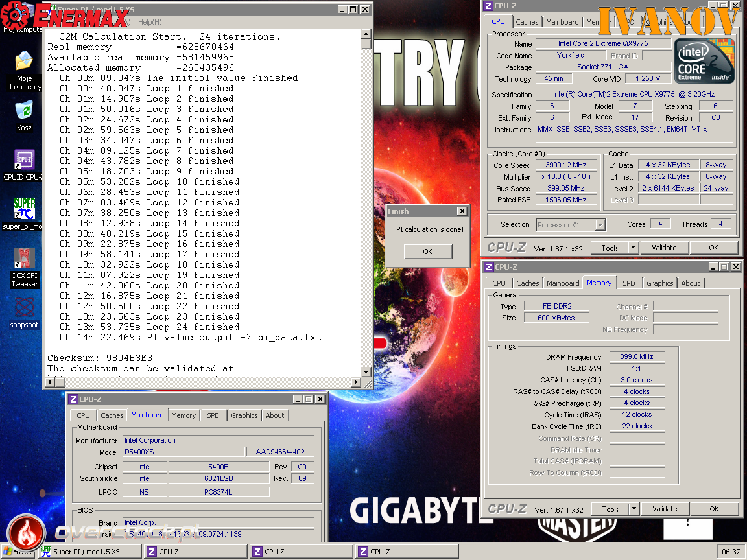The image size is (747, 560).
Task: Activate the second CPU-Z taskbar button
Action: (302, 552)
